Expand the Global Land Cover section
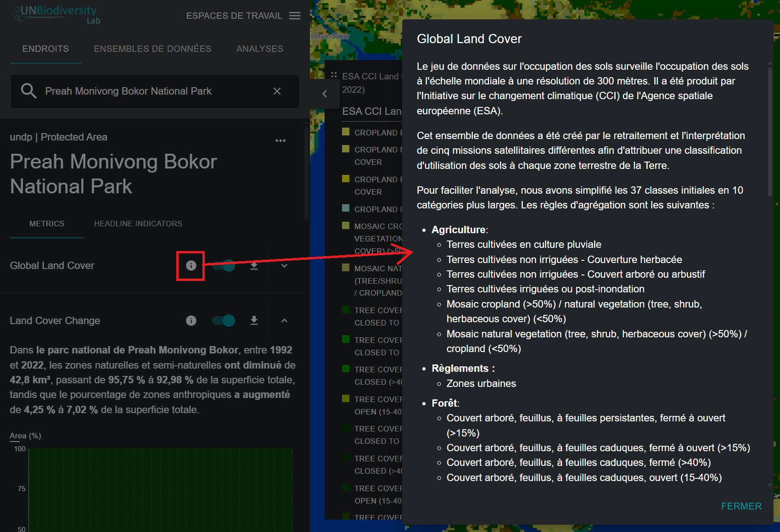780x532 pixels. pyautogui.click(x=284, y=265)
